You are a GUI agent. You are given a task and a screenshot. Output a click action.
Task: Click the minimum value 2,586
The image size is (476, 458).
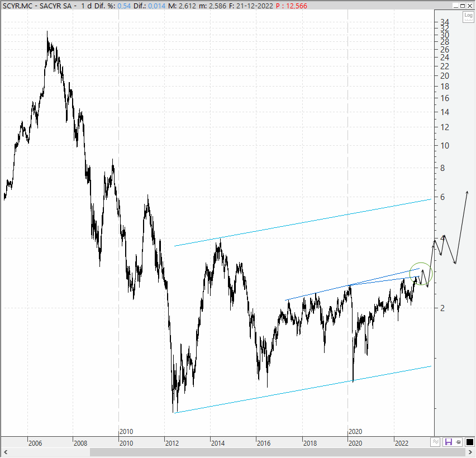[217, 6]
